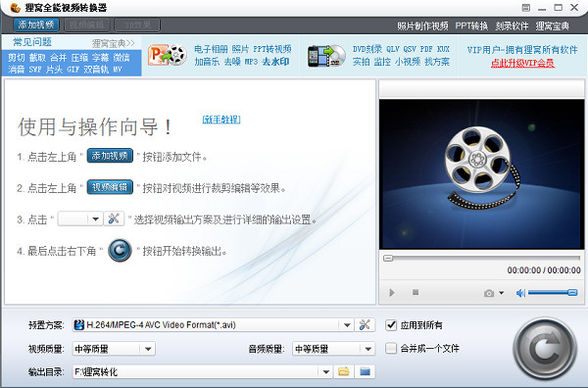Image resolution: width=588 pixels, height=388 pixels.
Task: Open 照片制作视频 in top menu
Action: 422,25
